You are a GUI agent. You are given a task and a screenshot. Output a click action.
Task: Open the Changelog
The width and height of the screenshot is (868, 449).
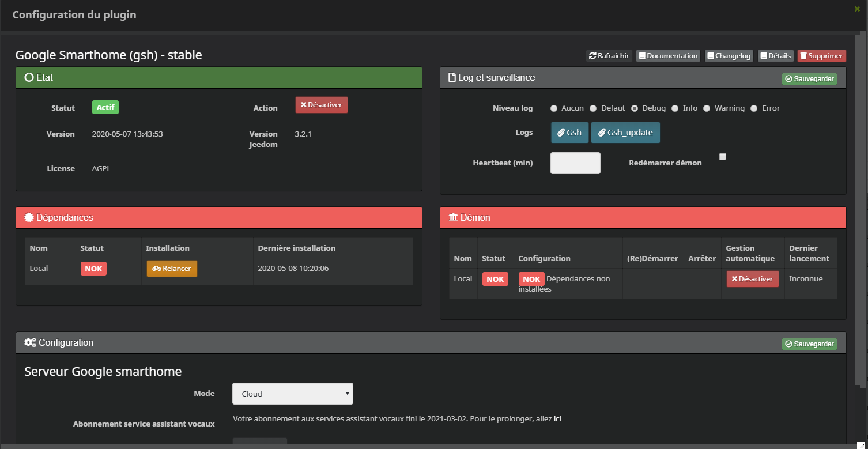[x=729, y=56]
